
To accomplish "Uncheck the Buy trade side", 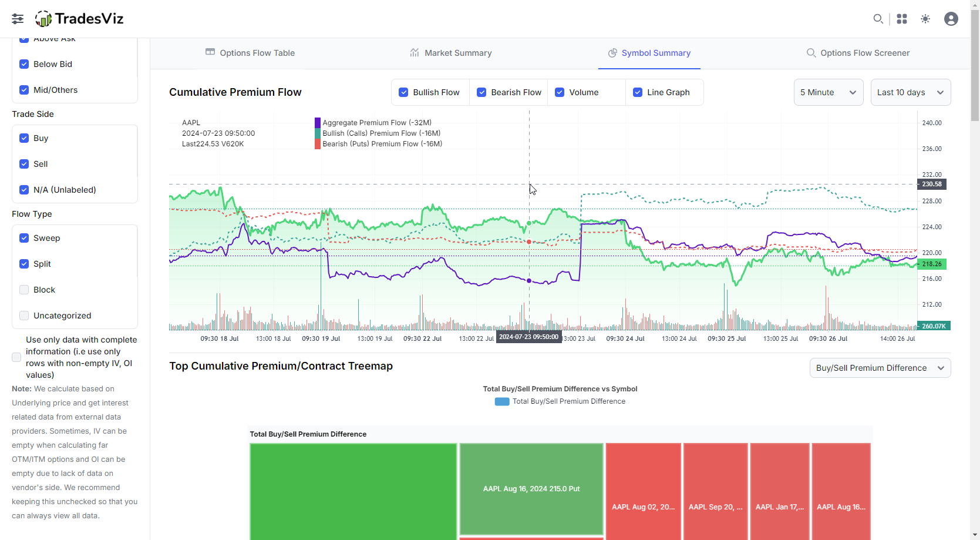I will 24,138.
